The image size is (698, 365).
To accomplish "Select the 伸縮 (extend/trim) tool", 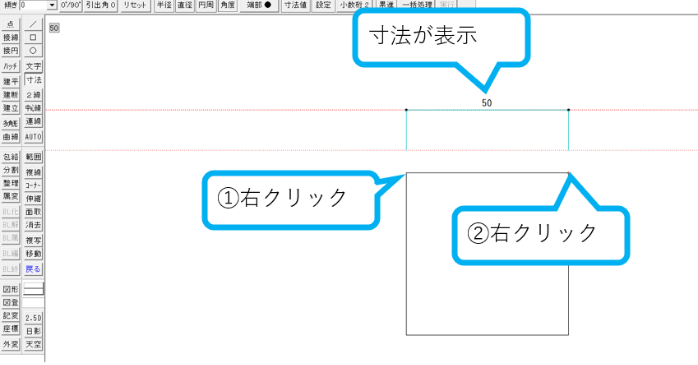I will click(33, 199).
